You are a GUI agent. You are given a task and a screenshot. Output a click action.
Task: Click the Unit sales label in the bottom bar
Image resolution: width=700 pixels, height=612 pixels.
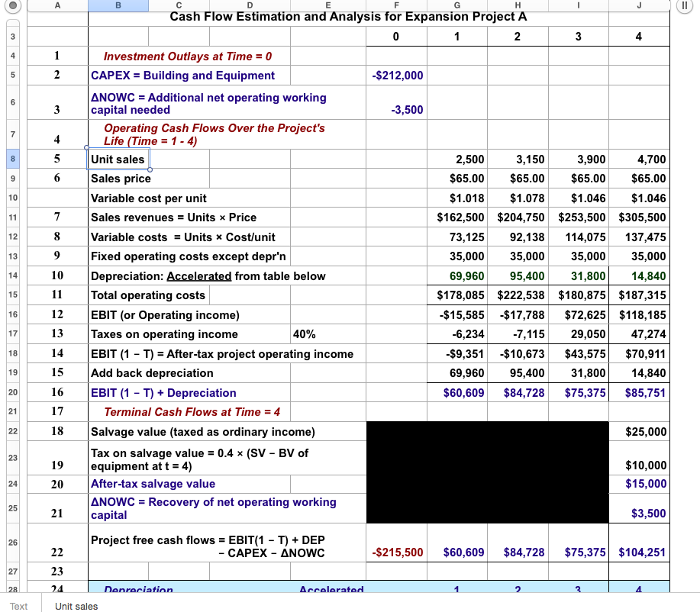click(75, 606)
